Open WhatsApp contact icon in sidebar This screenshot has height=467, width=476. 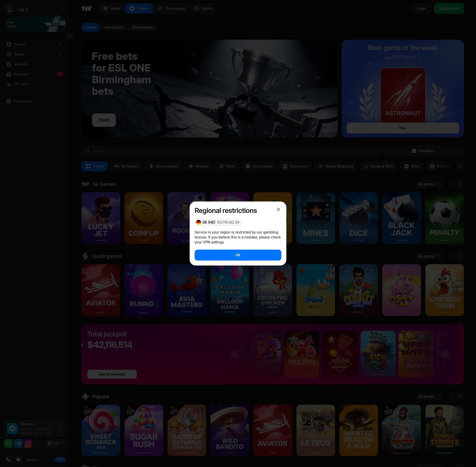click(x=8, y=443)
